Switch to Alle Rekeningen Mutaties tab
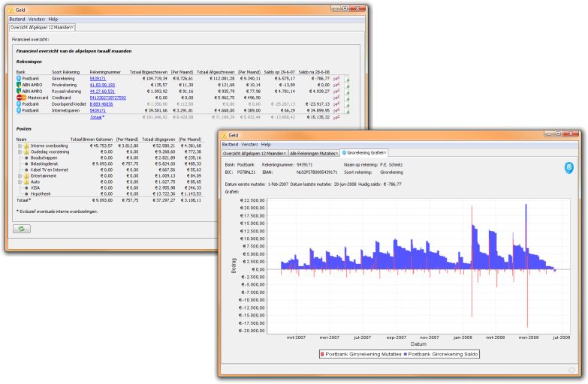 (312, 153)
